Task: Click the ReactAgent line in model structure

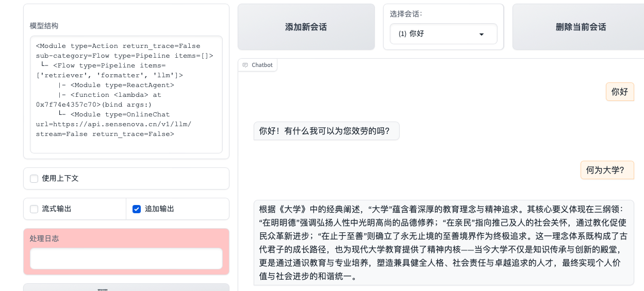Action: pos(122,85)
